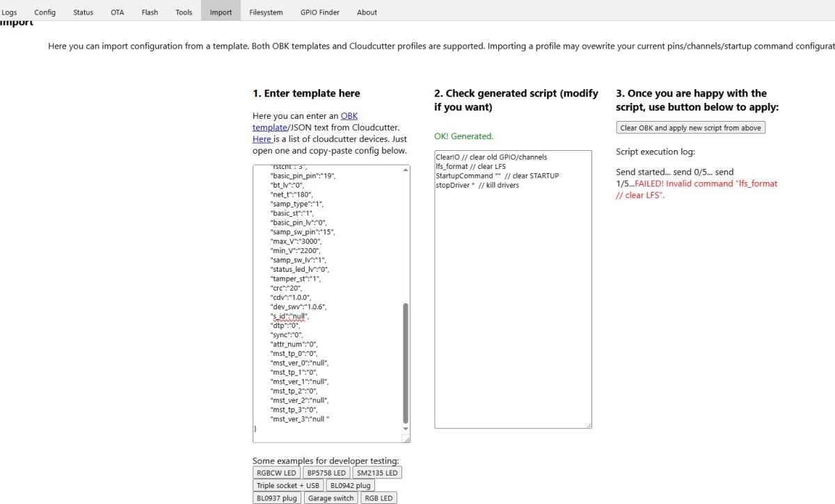The image size is (835, 504).
Task: Click the StartupCommand script line
Action: [498, 176]
